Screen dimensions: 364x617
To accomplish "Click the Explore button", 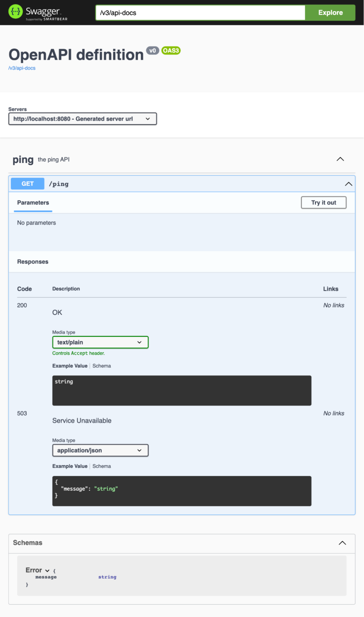I will (x=330, y=13).
